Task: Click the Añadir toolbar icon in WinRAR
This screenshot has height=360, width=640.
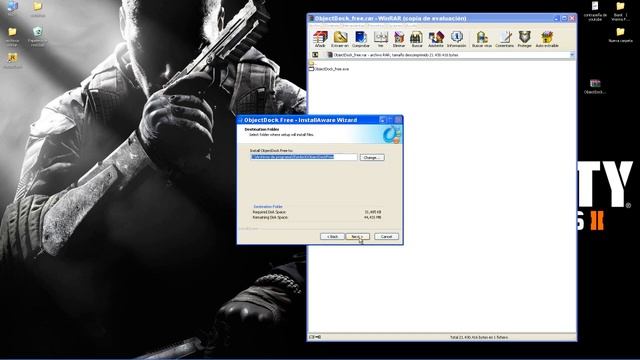Action: 320,39
